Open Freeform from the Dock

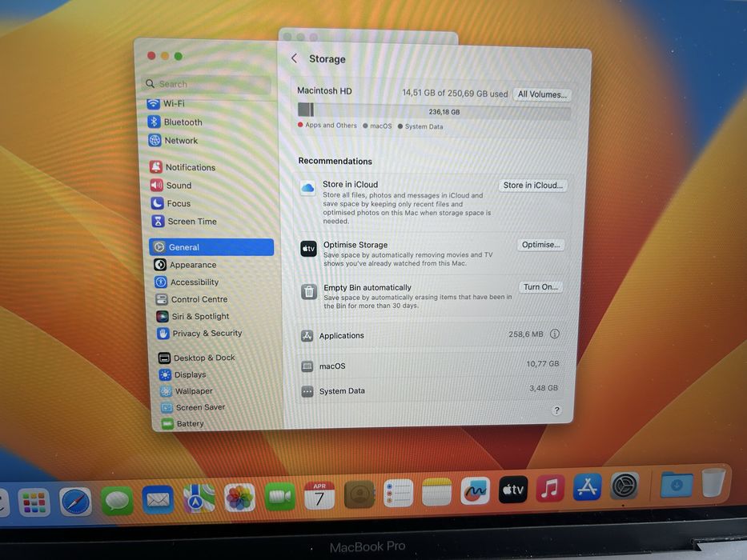[x=475, y=490]
